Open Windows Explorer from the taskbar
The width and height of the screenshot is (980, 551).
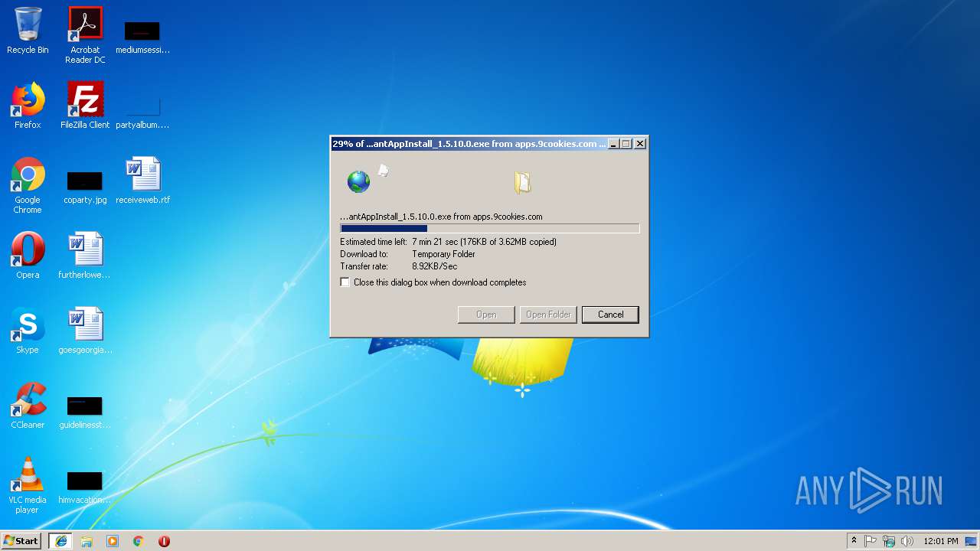87,541
